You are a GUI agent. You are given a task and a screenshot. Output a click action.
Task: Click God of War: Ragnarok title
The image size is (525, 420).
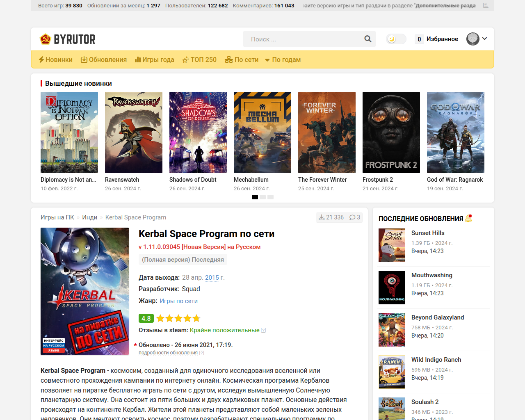(x=455, y=180)
